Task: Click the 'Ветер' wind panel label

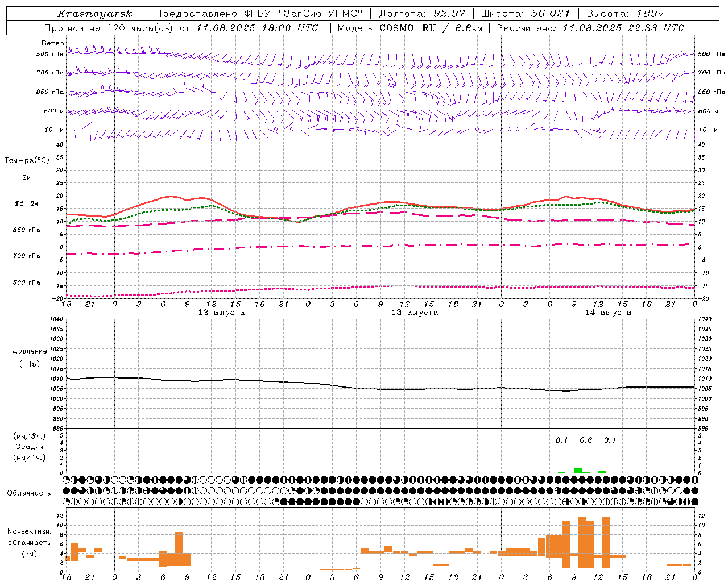Action: [53, 43]
